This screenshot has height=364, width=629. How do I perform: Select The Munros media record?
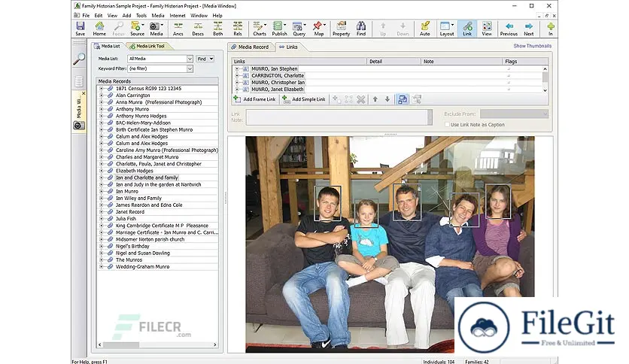(x=129, y=259)
